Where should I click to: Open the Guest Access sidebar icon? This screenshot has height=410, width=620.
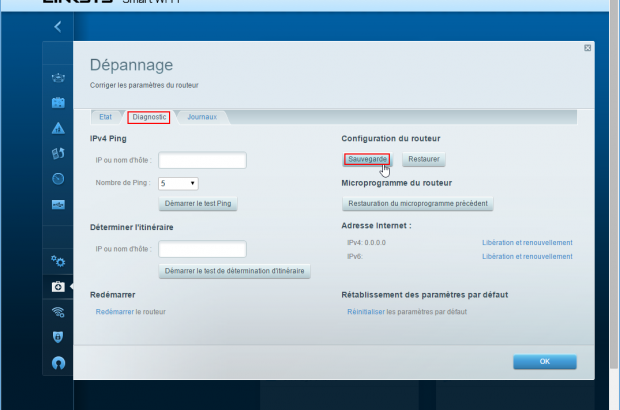pyautogui.click(x=58, y=102)
